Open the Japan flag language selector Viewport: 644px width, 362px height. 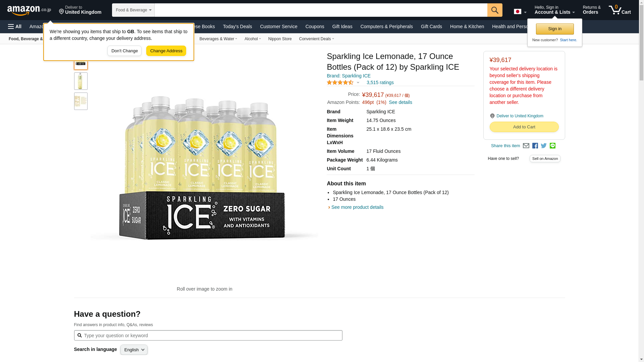point(520,12)
